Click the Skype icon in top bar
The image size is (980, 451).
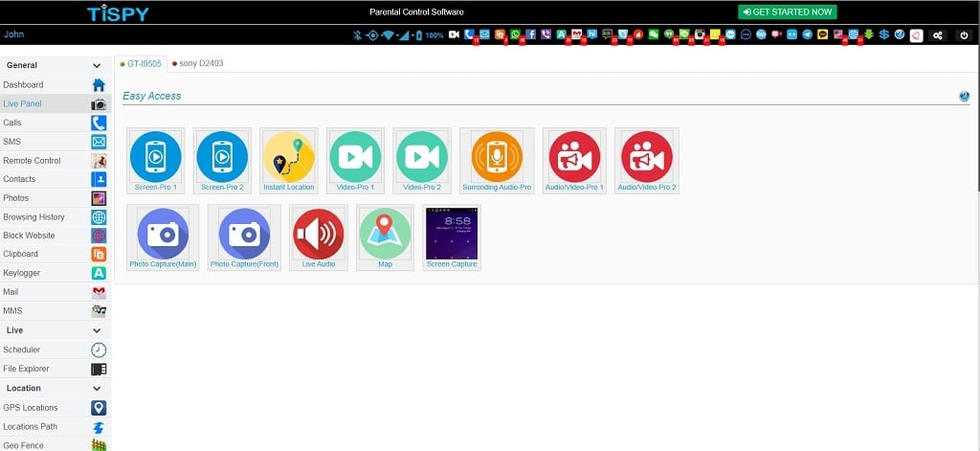pos(623,34)
